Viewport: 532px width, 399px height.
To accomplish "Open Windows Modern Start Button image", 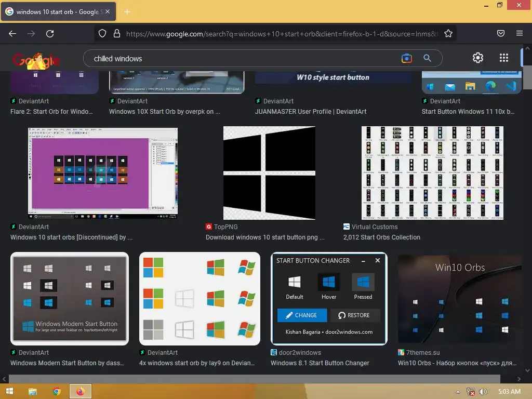I will click(70, 299).
